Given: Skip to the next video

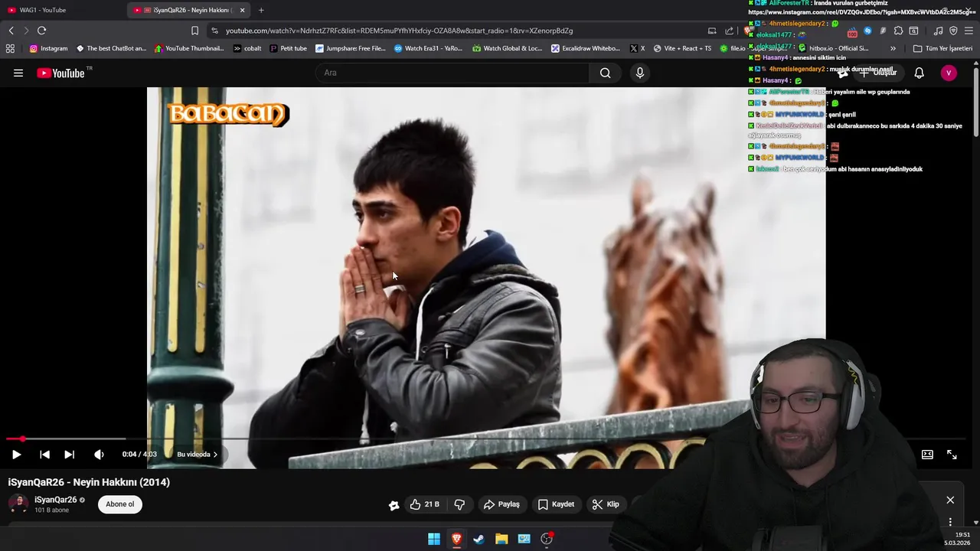Looking at the screenshot, I should click(x=69, y=455).
